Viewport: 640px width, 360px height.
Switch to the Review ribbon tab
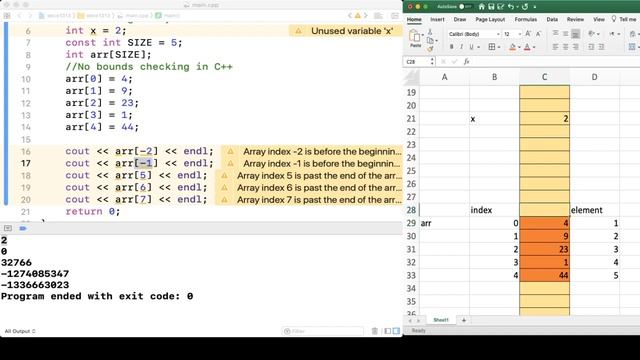click(575, 19)
